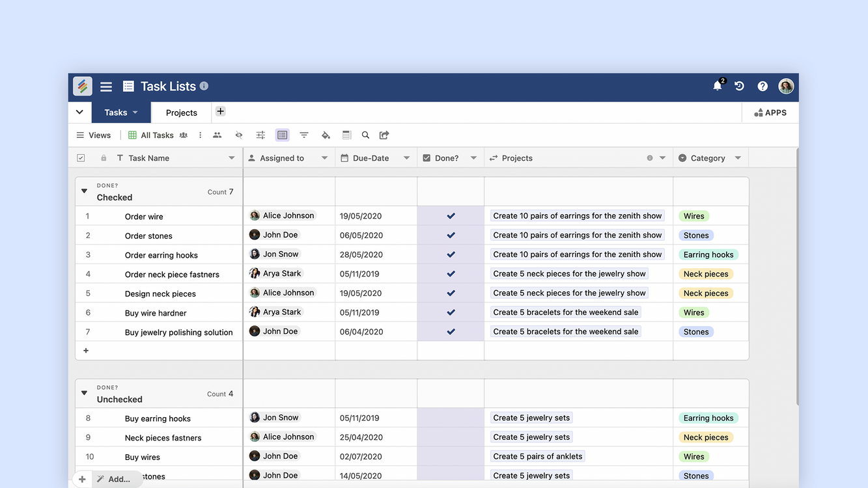Click the filter icon in toolbar
Image resolution: width=868 pixels, height=488 pixels.
[x=304, y=135]
